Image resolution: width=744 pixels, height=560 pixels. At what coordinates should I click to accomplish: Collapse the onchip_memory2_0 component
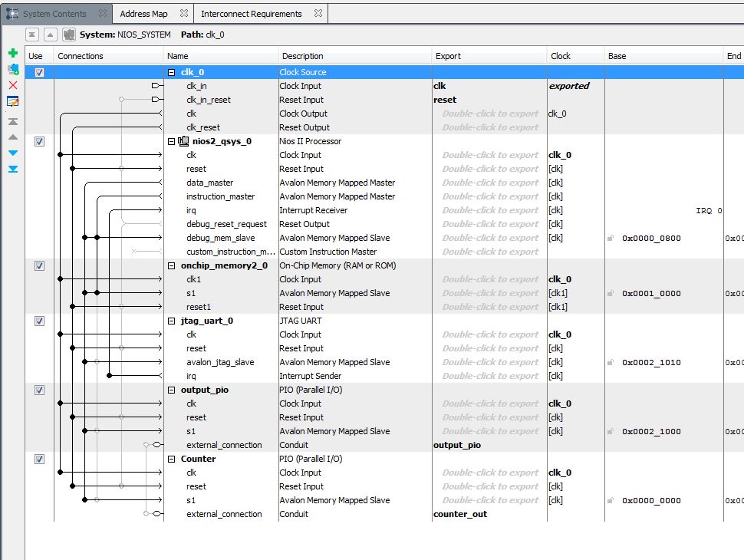coord(172,265)
